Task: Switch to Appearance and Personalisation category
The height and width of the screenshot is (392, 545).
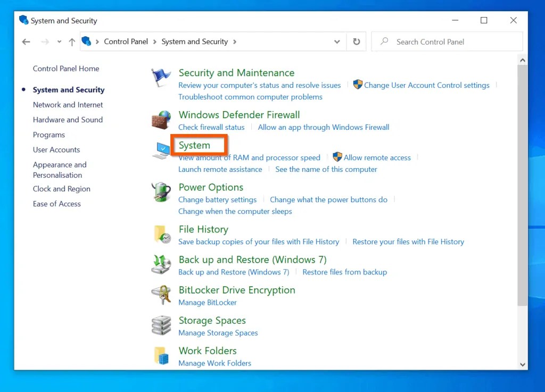Action: [x=60, y=170]
